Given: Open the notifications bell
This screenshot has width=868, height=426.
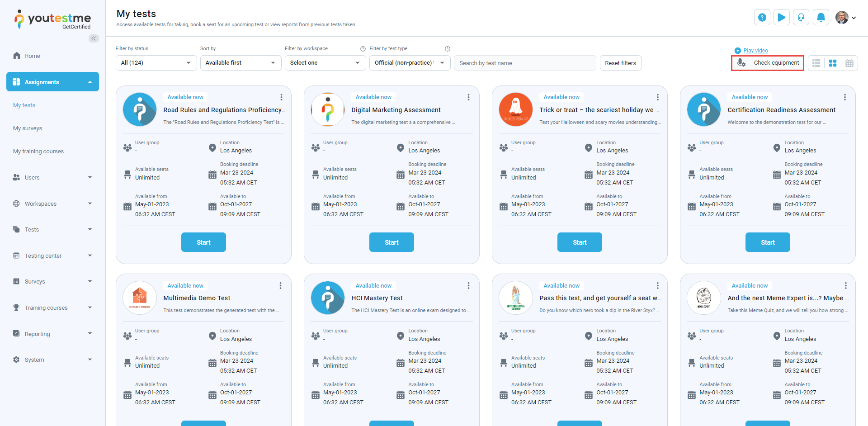Looking at the screenshot, I should tap(821, 18).
